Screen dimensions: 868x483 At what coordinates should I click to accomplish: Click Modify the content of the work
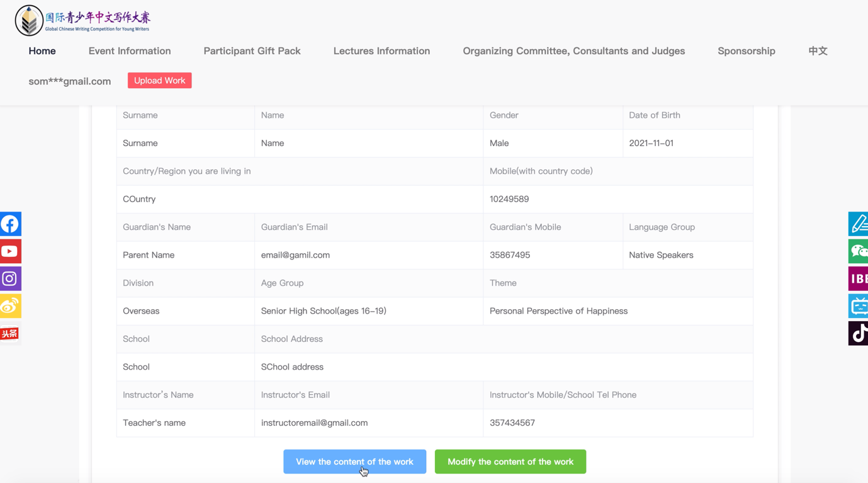pos(510,462)
